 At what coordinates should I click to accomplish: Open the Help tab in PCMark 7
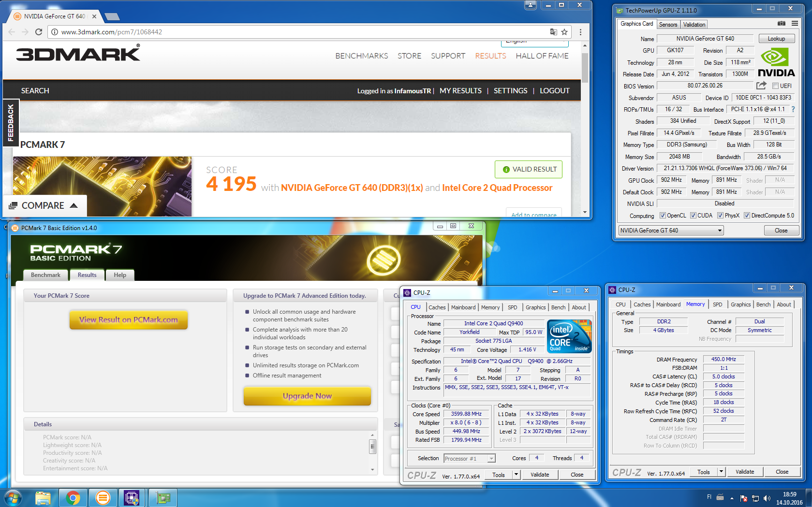[120, 275]
